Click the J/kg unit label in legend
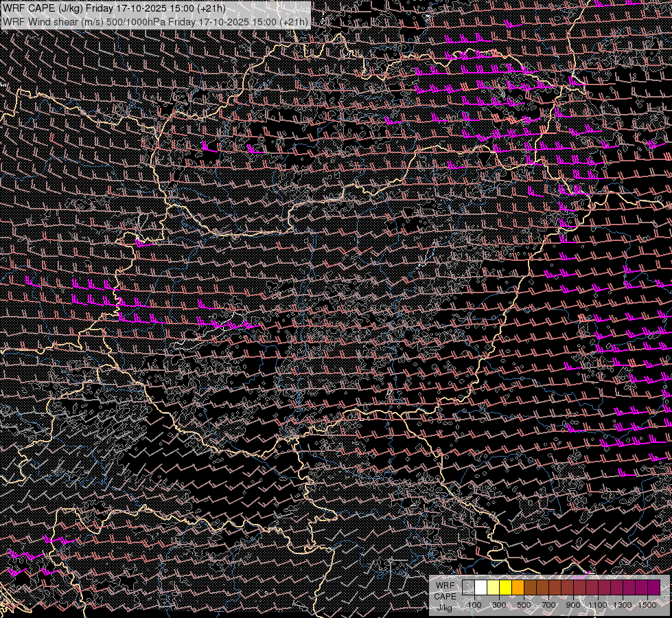This screenshot has width=672, height=618. coord(444,607)
